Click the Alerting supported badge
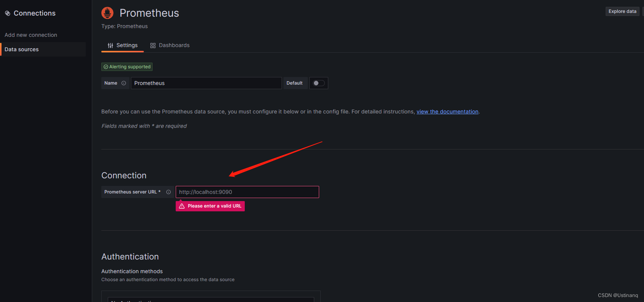Image resolution: width=644 pixels, height=302 pixels. pyautogui.click(x=127, y=67)
